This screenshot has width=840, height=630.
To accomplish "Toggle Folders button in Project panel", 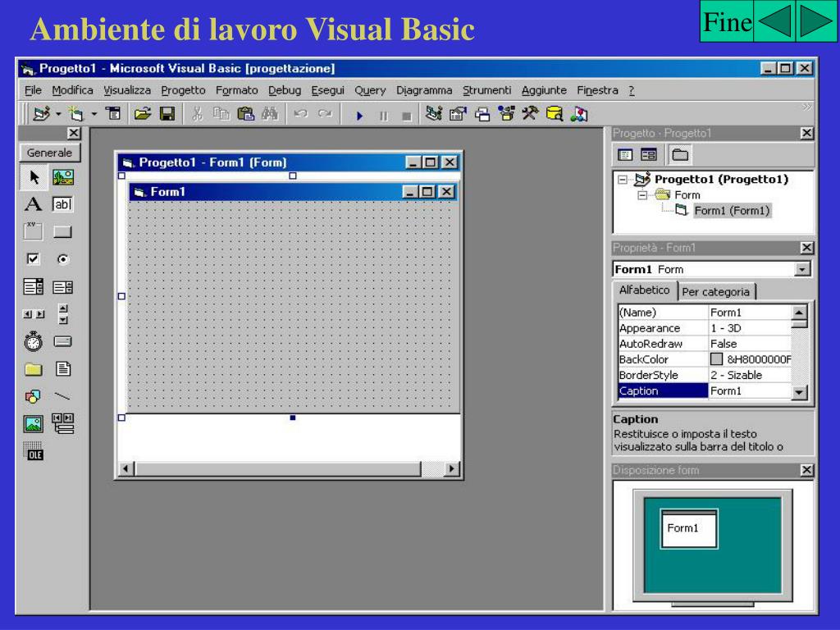I will (680, 155).
